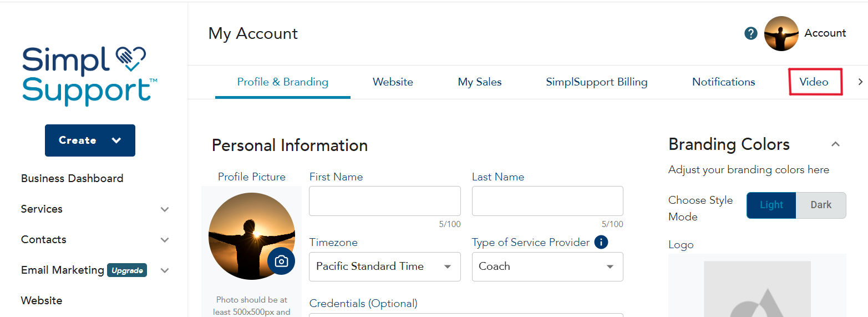This screenshot has height=317, width=868.
Task: Collapse the Branding Colors section
Action: click(835, 144)
